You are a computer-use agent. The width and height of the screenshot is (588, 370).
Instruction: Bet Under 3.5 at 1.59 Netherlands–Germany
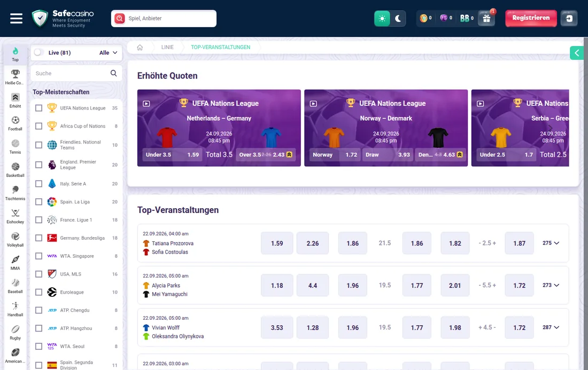173,155
